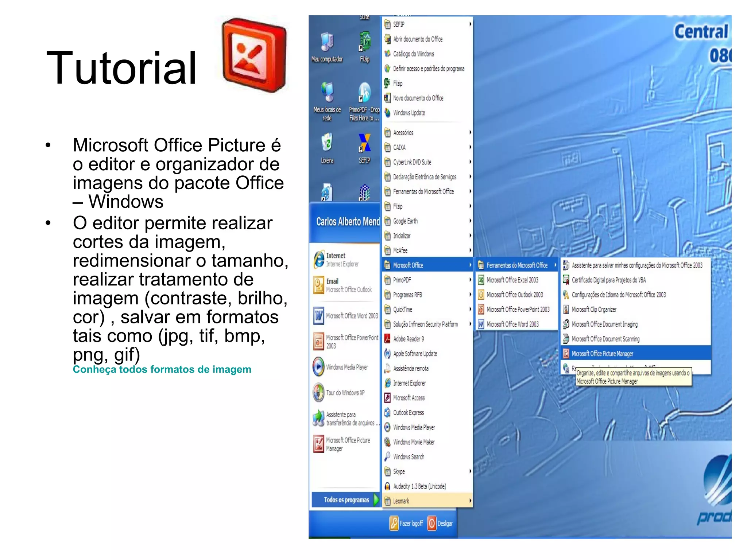Select Microsoft Office Excel 2003 entry
Viewport: 747px width, 560px height.
(x=512, y=280)
